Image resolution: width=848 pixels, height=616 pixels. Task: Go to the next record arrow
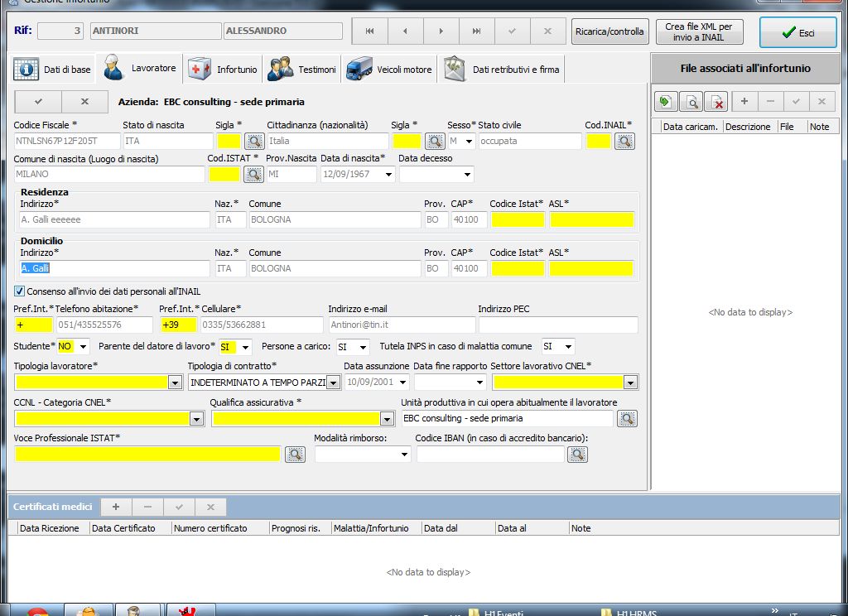(441, 31)
